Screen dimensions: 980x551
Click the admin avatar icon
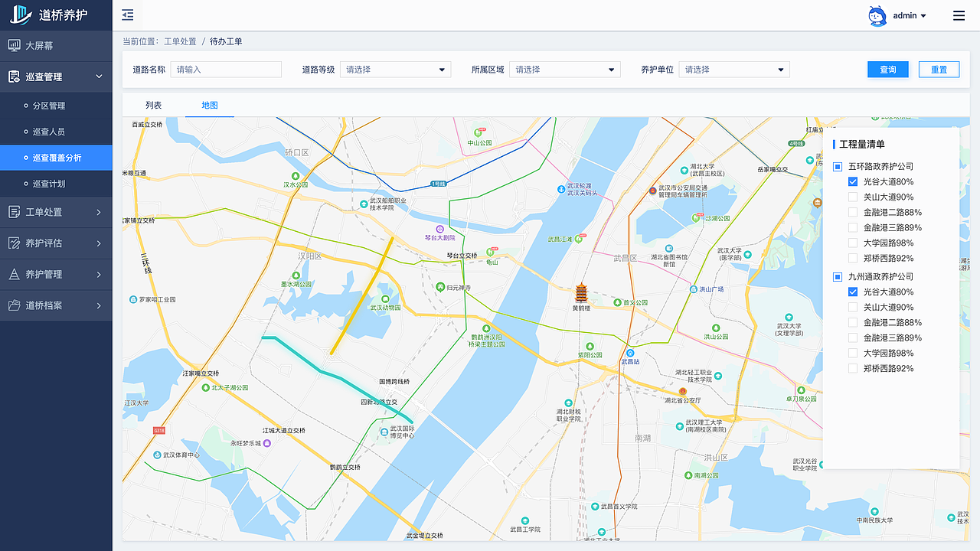click(x=877, y=15)
